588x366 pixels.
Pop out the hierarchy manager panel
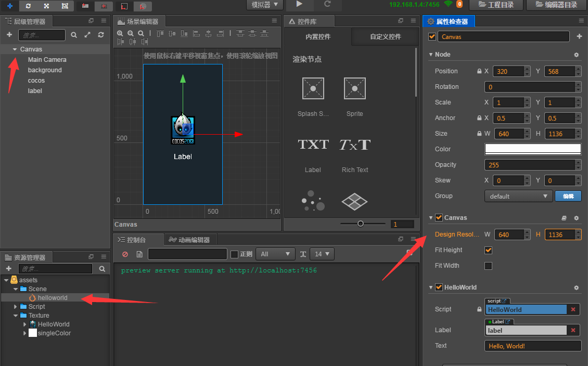[91, 21]
